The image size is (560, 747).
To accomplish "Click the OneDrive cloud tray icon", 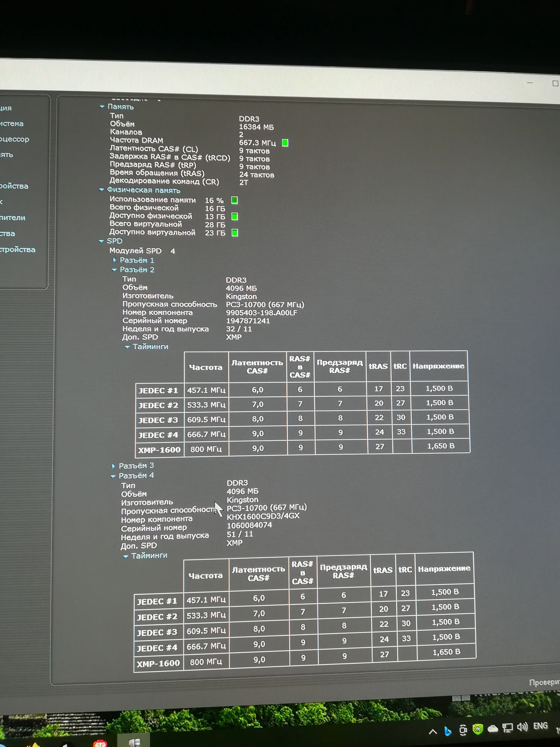I will 493,729.
